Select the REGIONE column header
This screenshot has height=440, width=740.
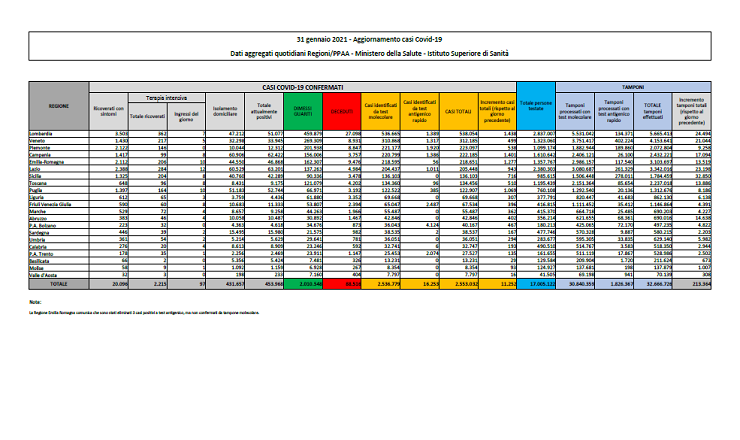click(58, 104)
